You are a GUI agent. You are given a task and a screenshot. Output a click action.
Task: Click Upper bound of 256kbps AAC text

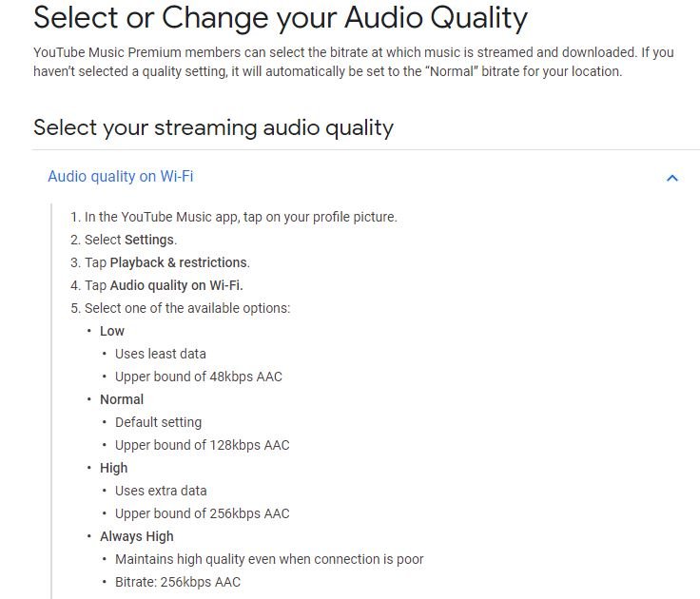pyautogui.click(x=203, y=513)
